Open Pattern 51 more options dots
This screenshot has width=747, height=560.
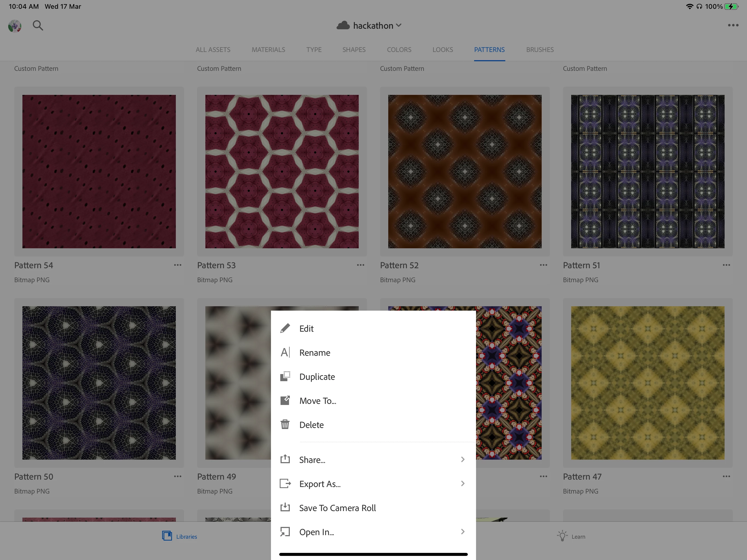[726, 265]
